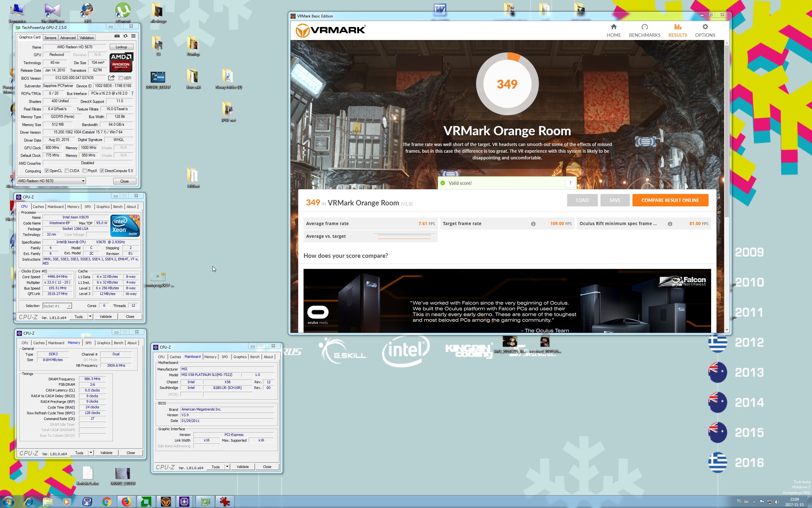
Task: Open the VRMark BENCHMARKS section
Action: [645, 30]
